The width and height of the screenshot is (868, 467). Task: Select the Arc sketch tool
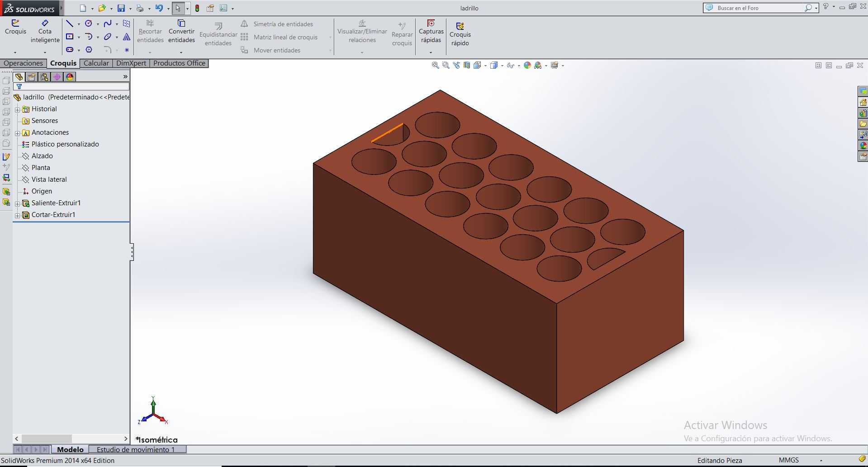pyautogui.click(x=89, y=37)
